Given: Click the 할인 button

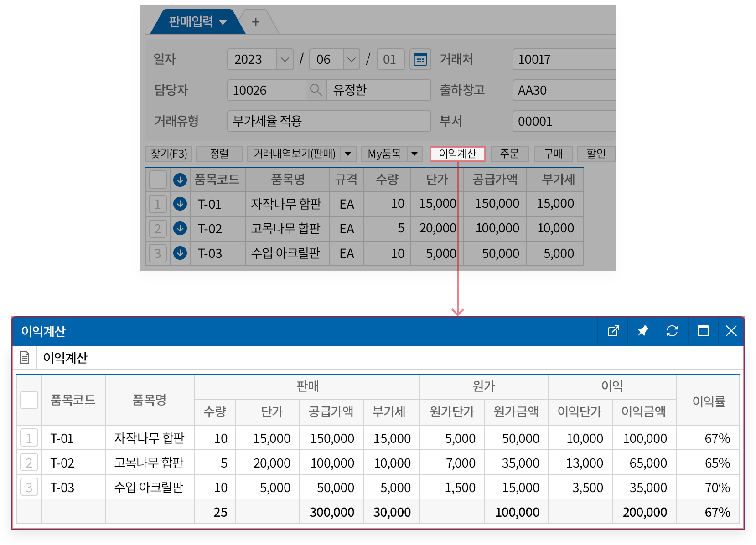Looking at the screenshot, I should [x=595, y=154].
